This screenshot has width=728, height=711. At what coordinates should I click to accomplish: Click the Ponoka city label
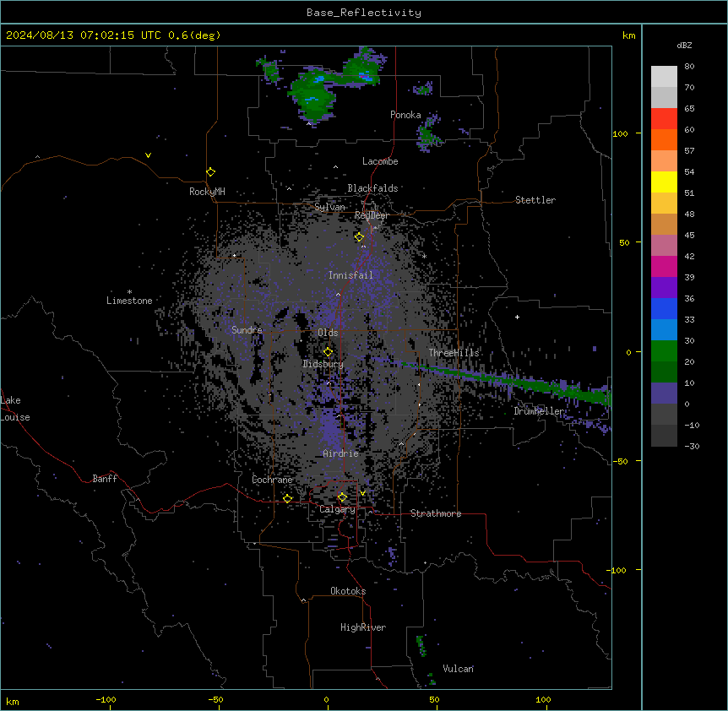[x=405, y=115]
